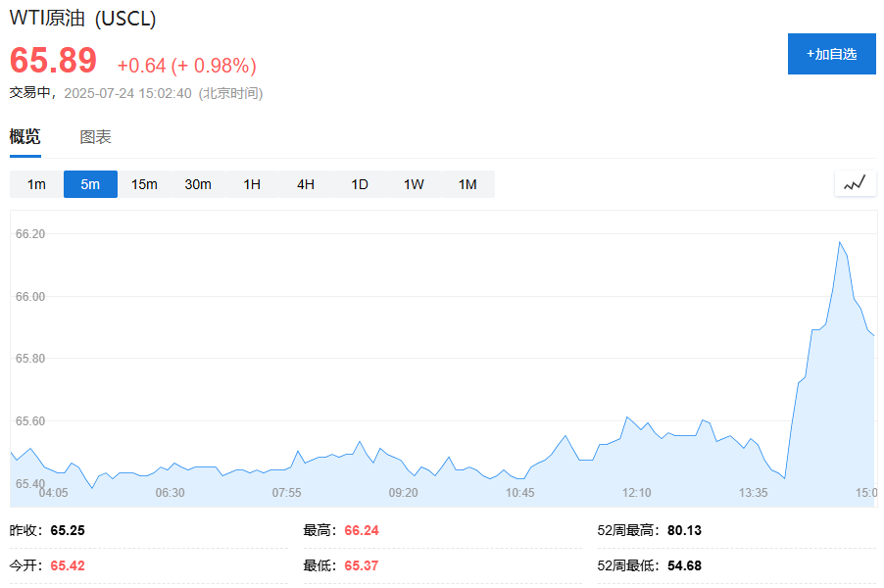Switch chart to 15m interval
Image resolution: width=884 pixels, height=588 pixels.
144,184
